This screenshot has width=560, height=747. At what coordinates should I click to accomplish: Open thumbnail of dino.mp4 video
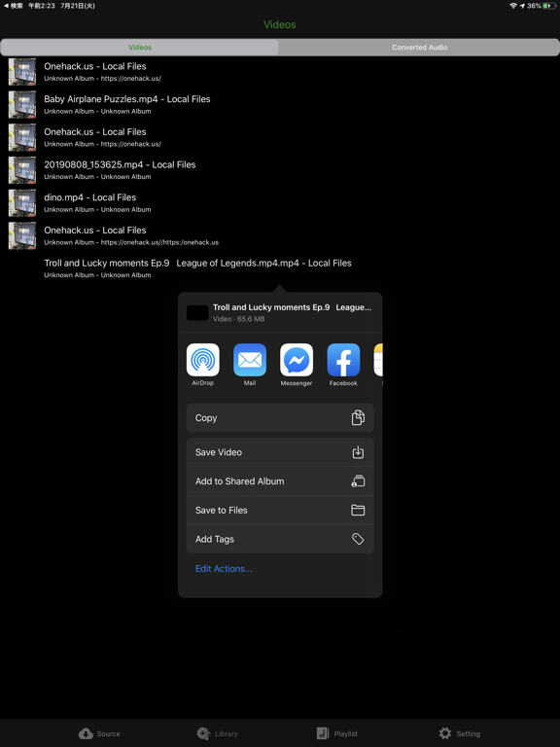click(x=22, y=203)
